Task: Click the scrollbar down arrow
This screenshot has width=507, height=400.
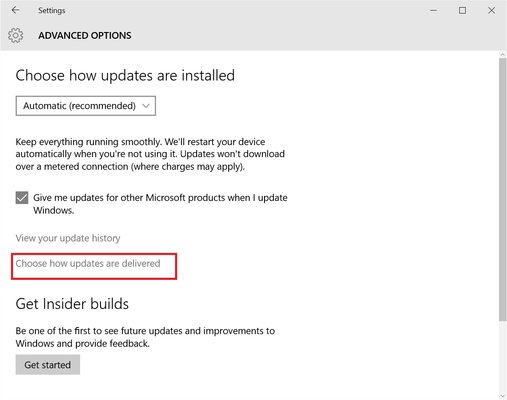Action: tap(503, 396)
